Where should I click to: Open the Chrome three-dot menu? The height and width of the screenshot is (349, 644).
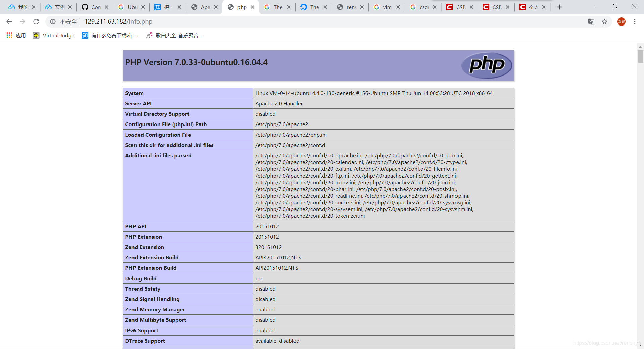635,22
